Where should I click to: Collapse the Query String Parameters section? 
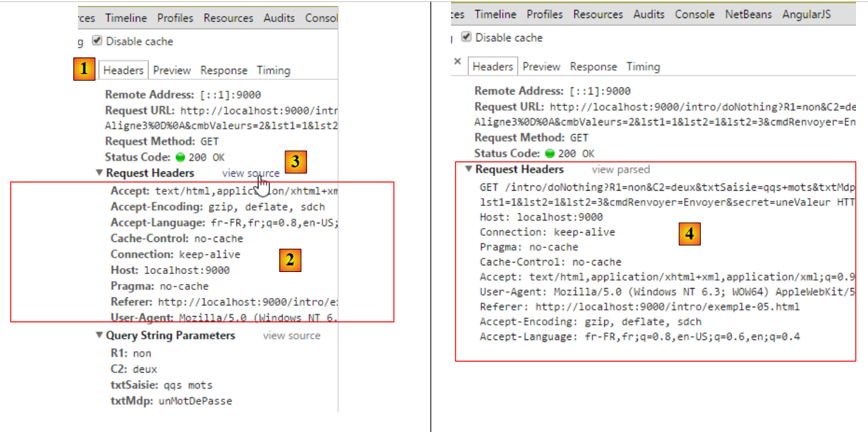pos(99,335)
